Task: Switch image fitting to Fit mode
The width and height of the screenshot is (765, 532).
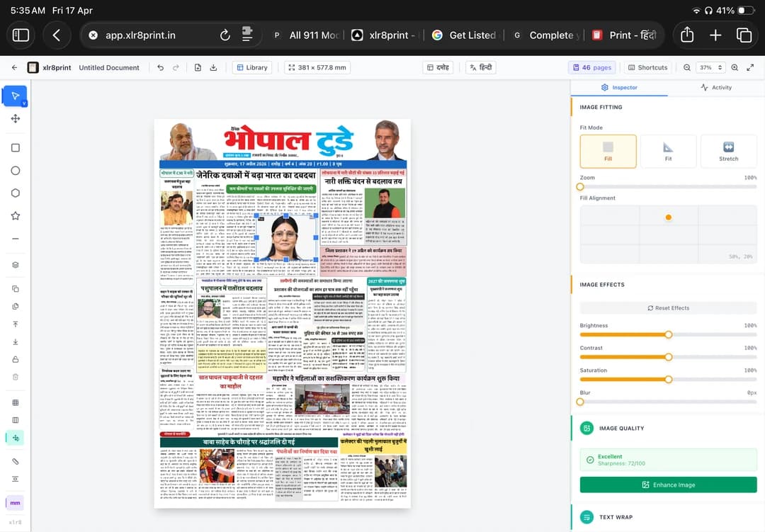Action: (x=668, y=151)
